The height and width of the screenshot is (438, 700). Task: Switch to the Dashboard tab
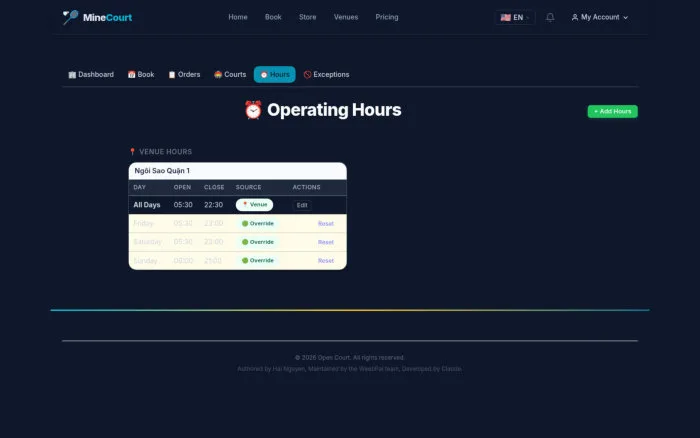click(x=91, y=75)
